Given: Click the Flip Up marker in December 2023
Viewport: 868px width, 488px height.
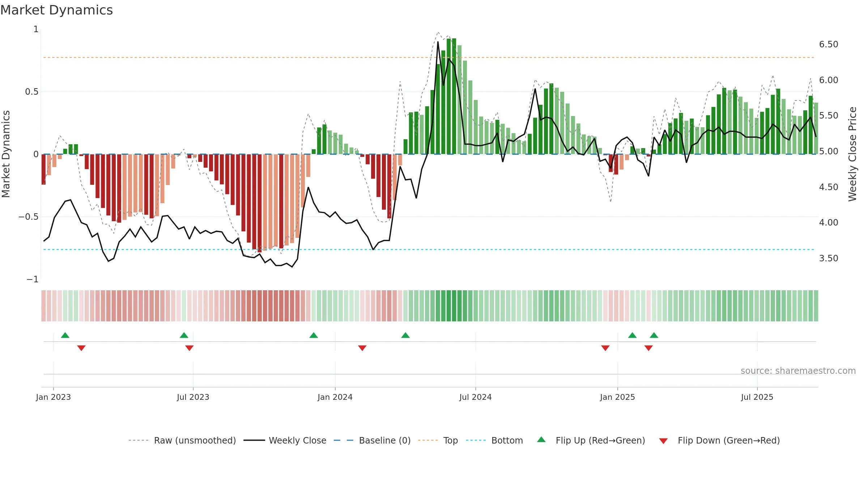Looking at the screenshot, I should coord(314,335).
